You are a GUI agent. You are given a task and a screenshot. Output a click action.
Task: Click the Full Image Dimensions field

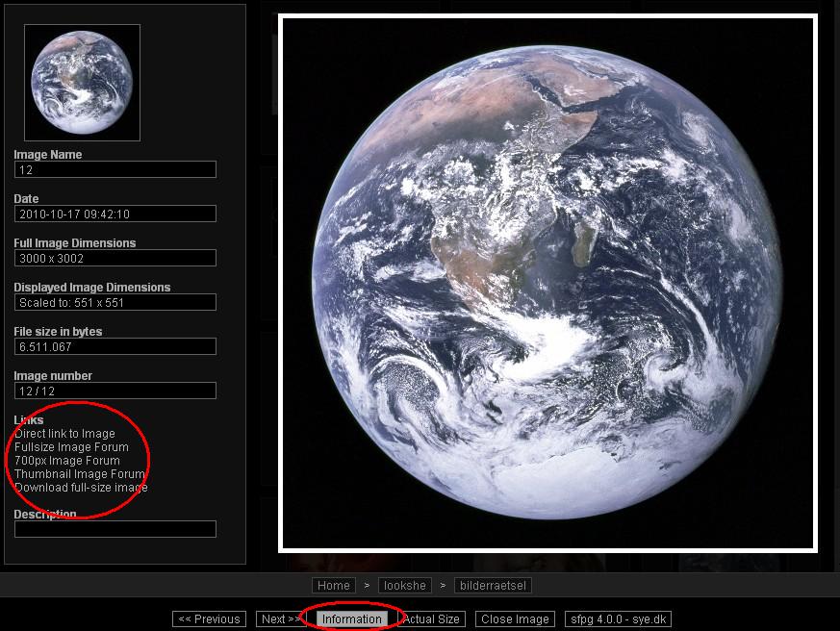115,258
